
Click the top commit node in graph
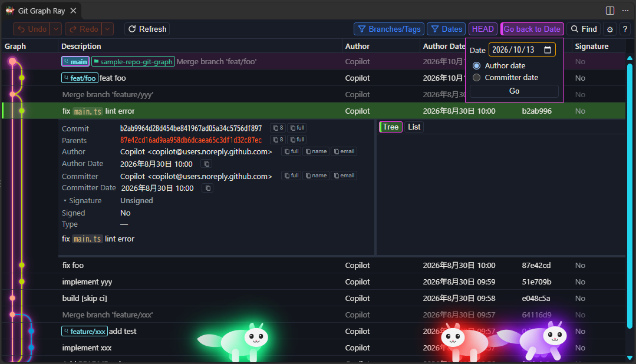(x=12, y=62)
